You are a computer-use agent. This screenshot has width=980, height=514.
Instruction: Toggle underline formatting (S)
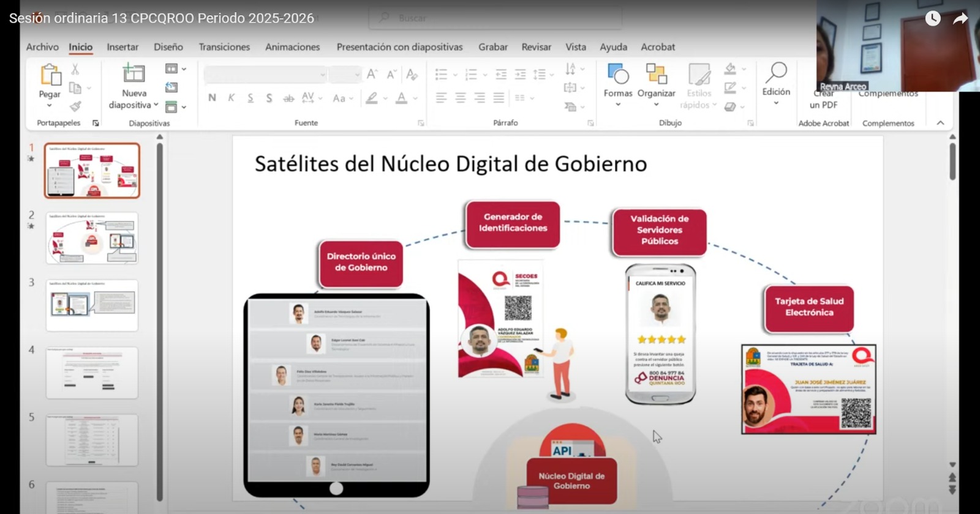[251, 98]
